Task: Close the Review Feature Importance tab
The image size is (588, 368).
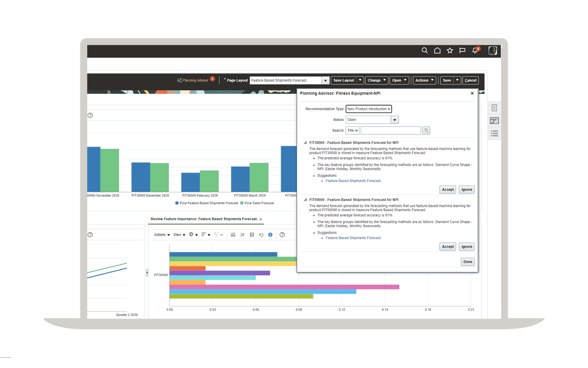Action: pos(261,219)
